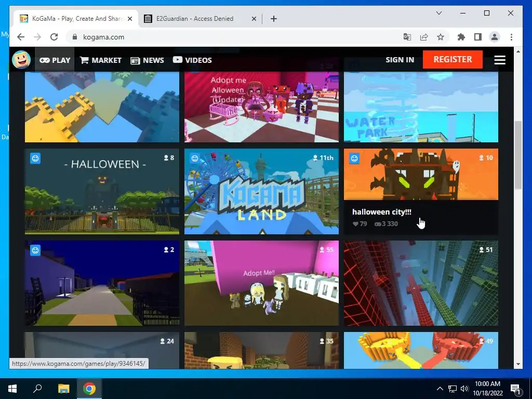This screenshot has width=532, height=399.
Task: Open the KoGaMa Land game thumbnail
Action: (261, 191)
